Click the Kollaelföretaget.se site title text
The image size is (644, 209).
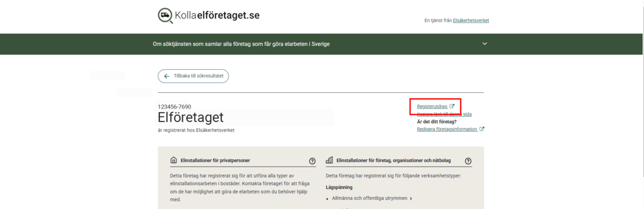[x=217, y=16]
